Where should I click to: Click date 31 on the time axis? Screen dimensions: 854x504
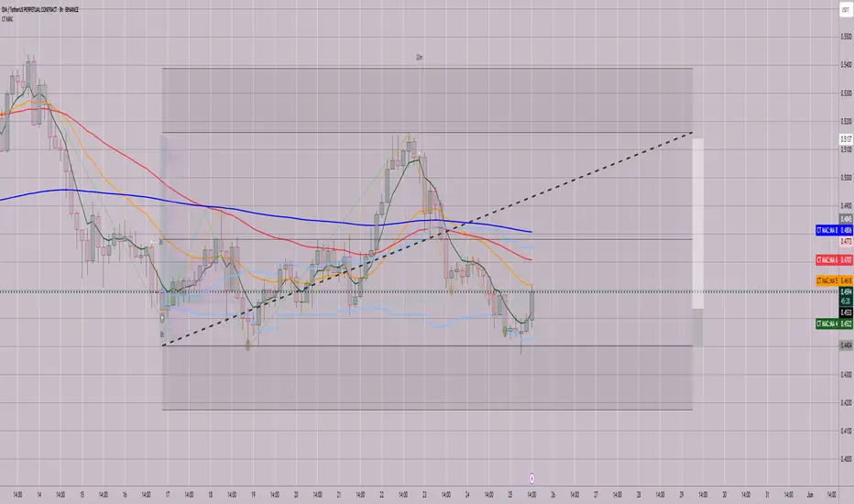pyautogui.click(x=767, y=495)
